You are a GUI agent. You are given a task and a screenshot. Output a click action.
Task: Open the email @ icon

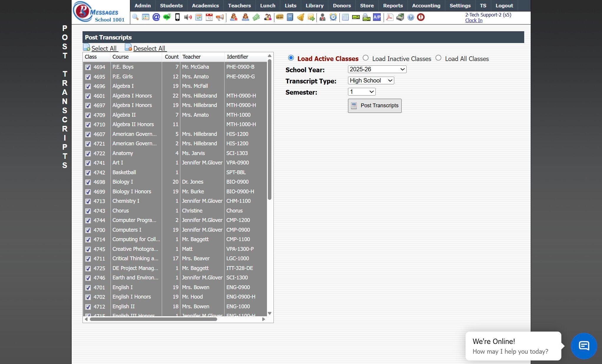(x=156, y=17)
